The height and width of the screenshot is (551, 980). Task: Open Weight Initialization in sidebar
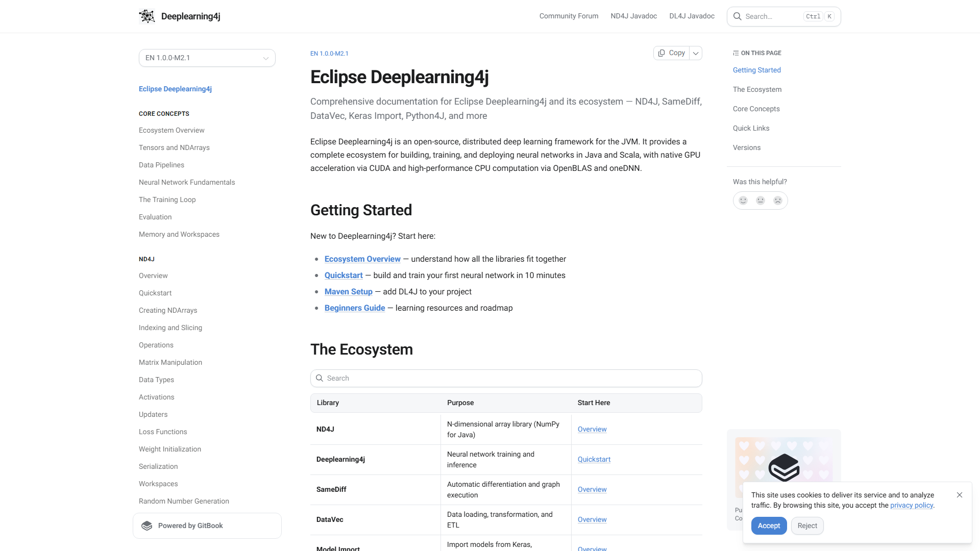tap(170, 449)
